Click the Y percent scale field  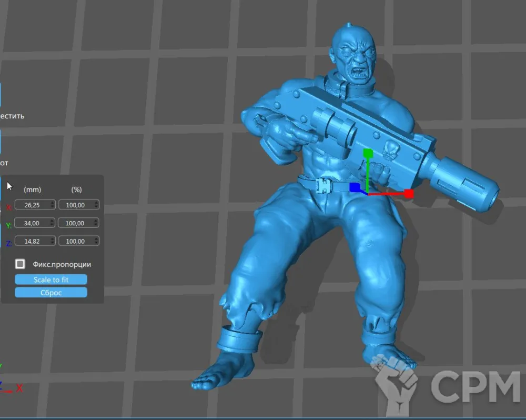(76, 223)
